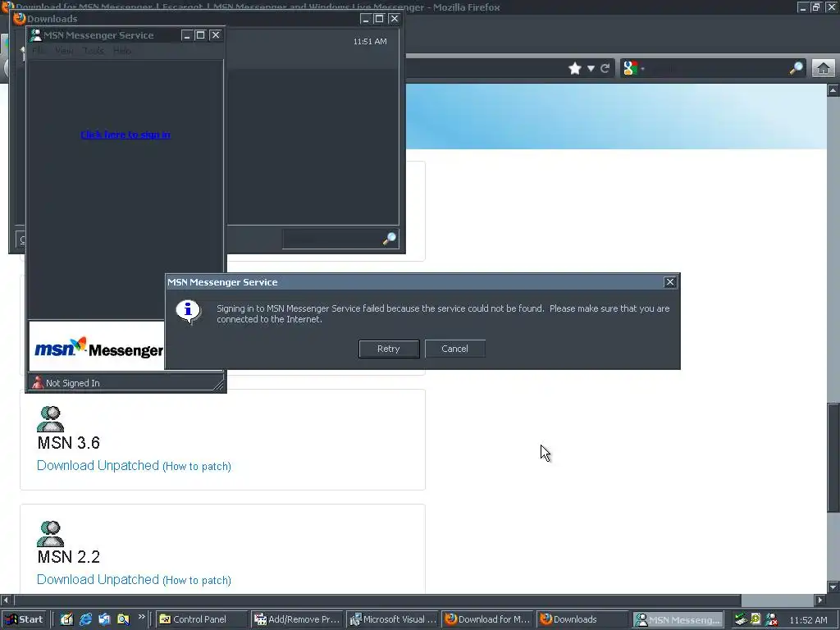This screenshot has width=840, height=630.
Task: Click the magnifier icon in Downloads search
Action: pyautogui.click(x=390, y=239)
